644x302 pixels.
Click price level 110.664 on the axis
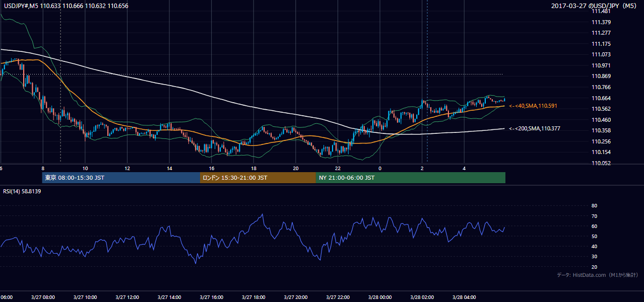coord(601,98)
